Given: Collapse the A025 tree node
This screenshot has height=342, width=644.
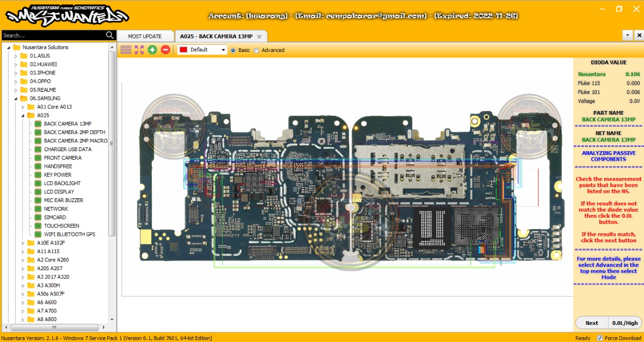Looking at the screenshot, I should [x=23, y=115].
